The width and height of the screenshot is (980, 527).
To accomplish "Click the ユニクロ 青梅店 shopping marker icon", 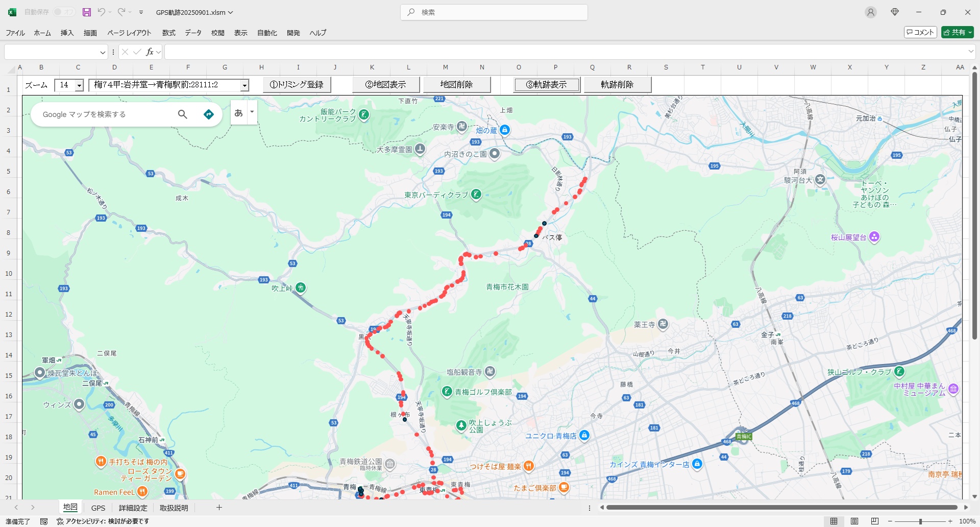I will (x=584, y=435).
